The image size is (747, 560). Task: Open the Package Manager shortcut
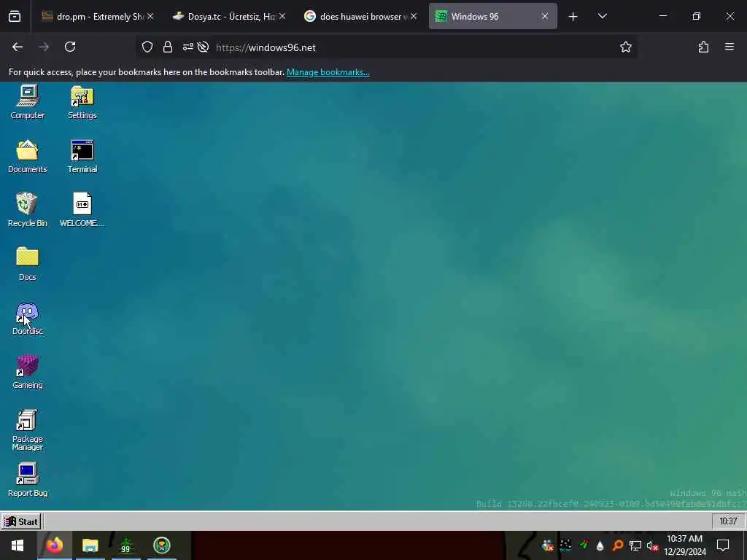(27, 429)
